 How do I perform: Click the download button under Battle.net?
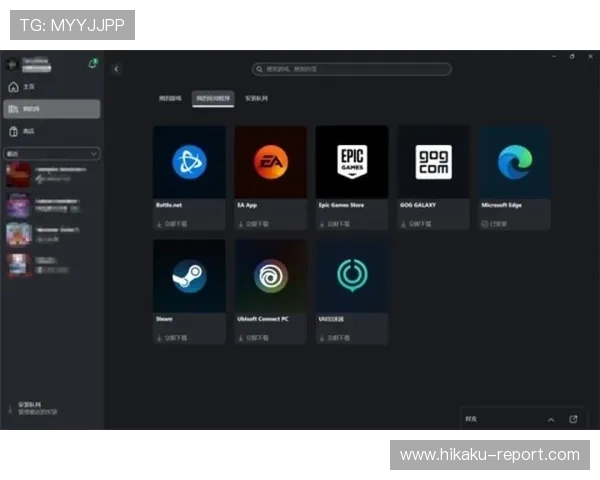point(175,224)
